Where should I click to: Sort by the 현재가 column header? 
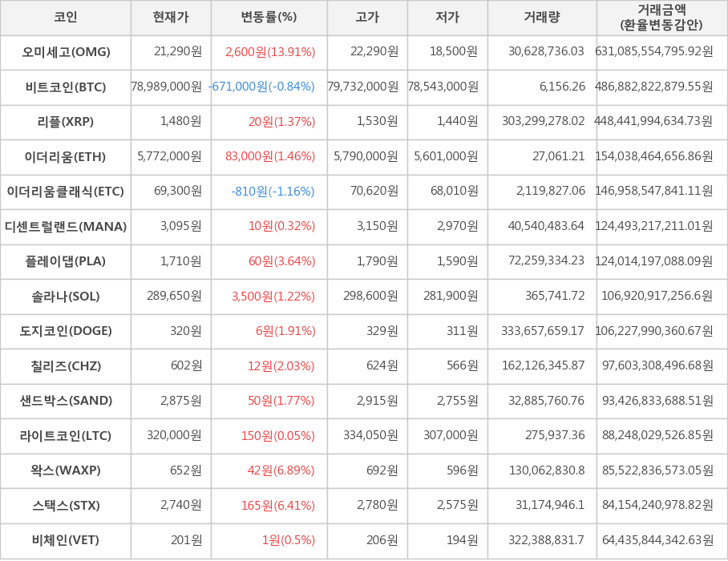pyautogui.click(x=171, y=18)
